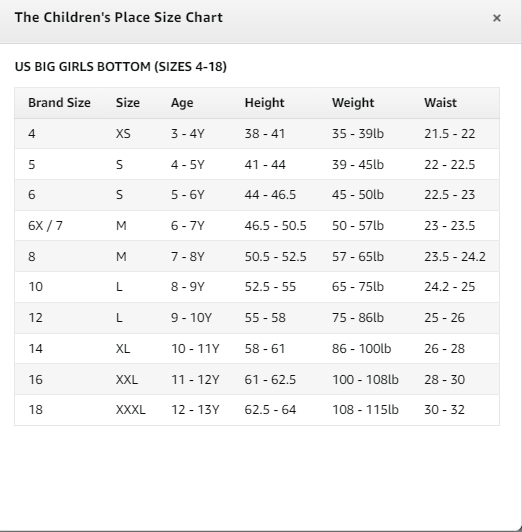The width and height of the screenshot is (522, 532).
Task: Click the Waist column header
Action: tap(440, 103)
